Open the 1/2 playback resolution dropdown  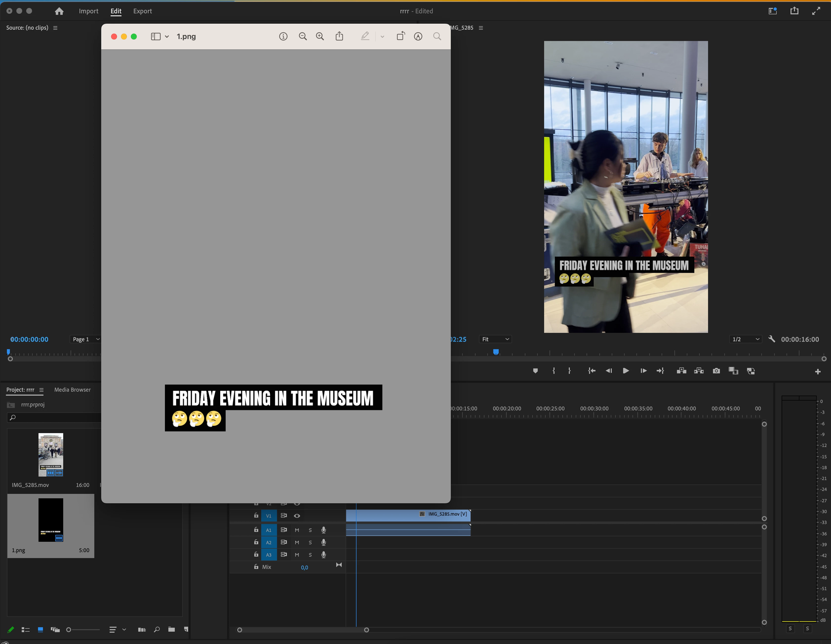tap(745, 339)
